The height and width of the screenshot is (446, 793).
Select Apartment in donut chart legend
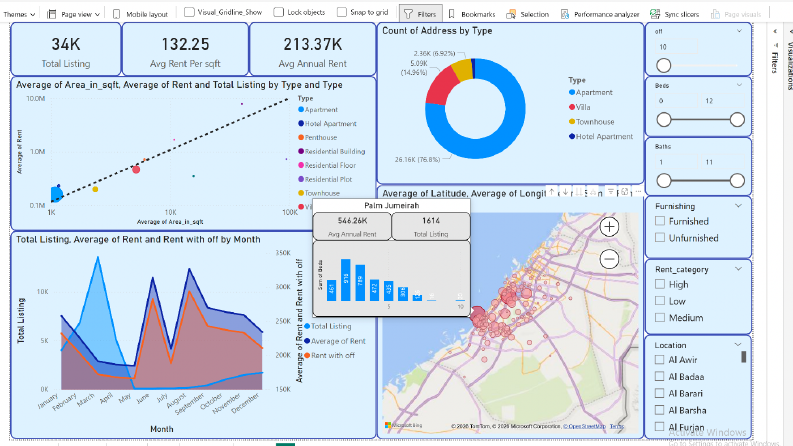pos(591,93)
